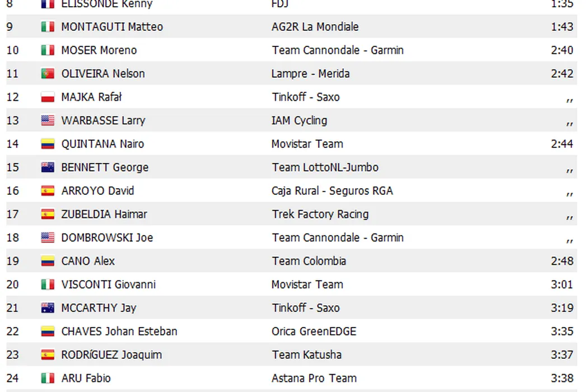Open the Astana Pro Team page
Image resolution: width=588 pixels, height=392 pixels.
314,379
